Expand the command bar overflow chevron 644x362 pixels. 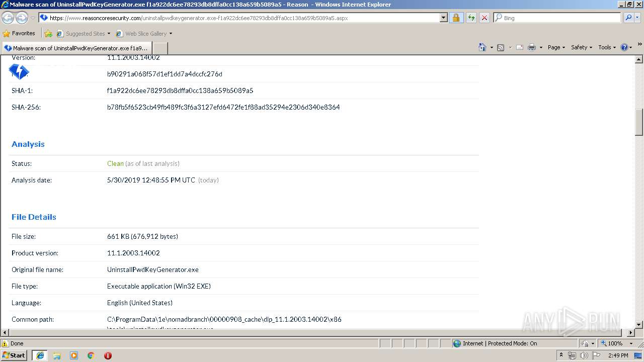click(x=639, y=45)
